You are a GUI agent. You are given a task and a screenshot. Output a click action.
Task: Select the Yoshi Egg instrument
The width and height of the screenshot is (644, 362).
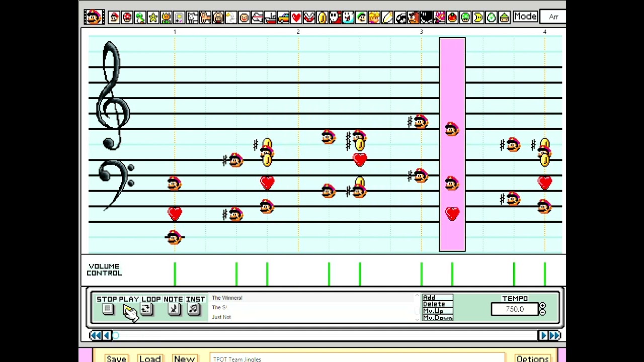point(491,18)
